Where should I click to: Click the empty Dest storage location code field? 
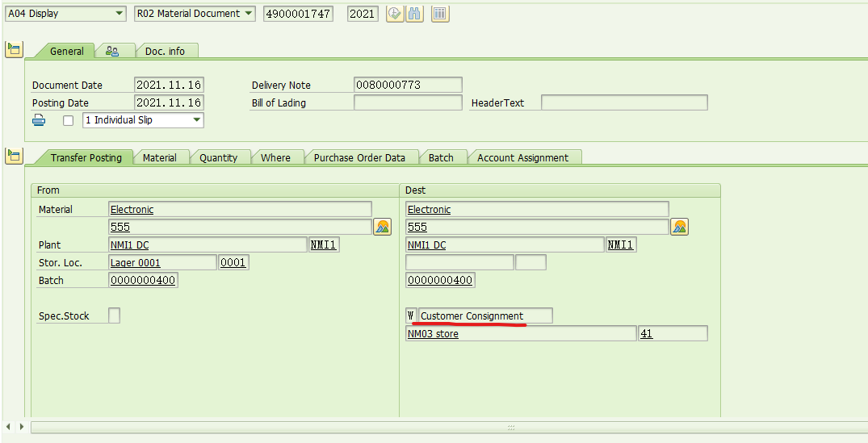[x=530, y=262]
